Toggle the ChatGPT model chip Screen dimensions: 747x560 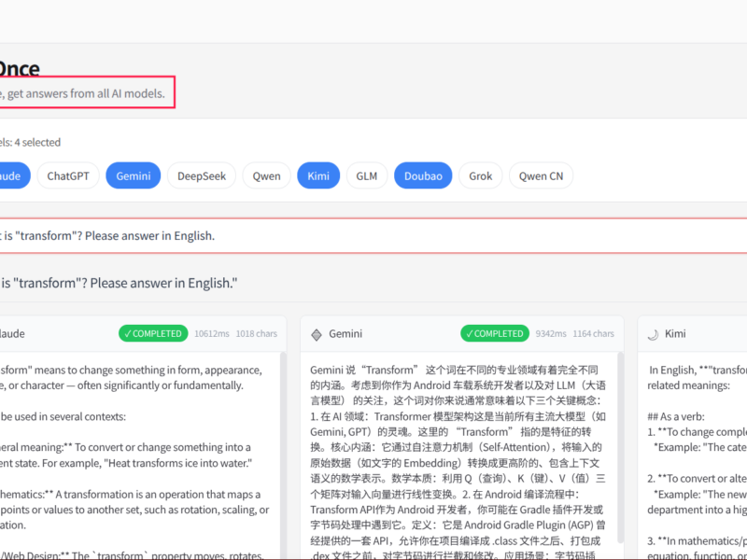pos(68,175)
